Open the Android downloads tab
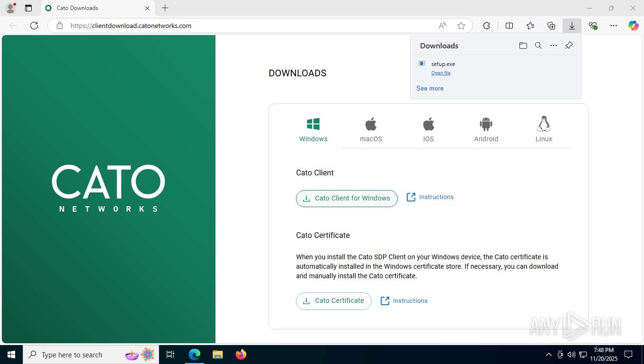The height and width of the screenshot is (364, 644). pos(486,130)
